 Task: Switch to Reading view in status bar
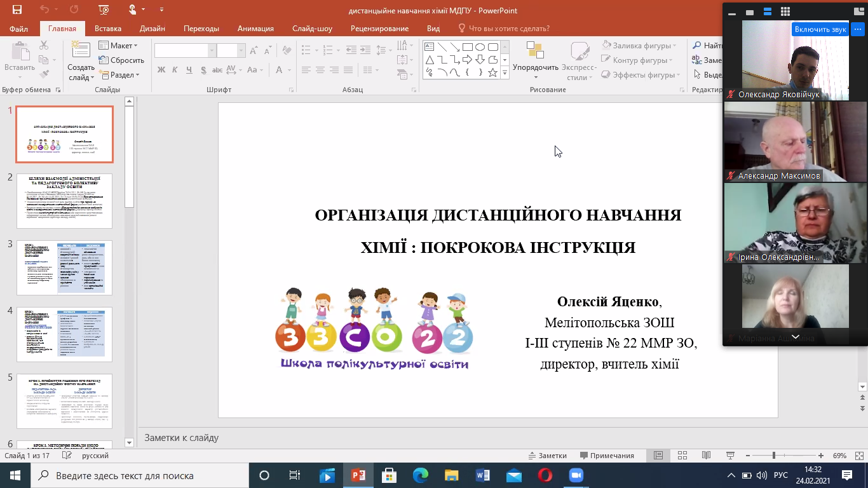(705, 456)
